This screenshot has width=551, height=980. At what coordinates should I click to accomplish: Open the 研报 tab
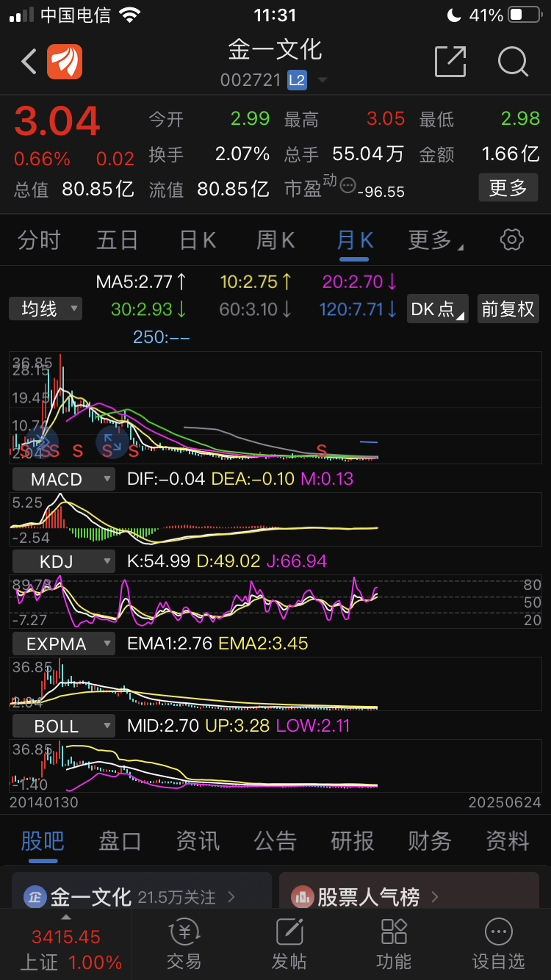(x=353, y=841)
